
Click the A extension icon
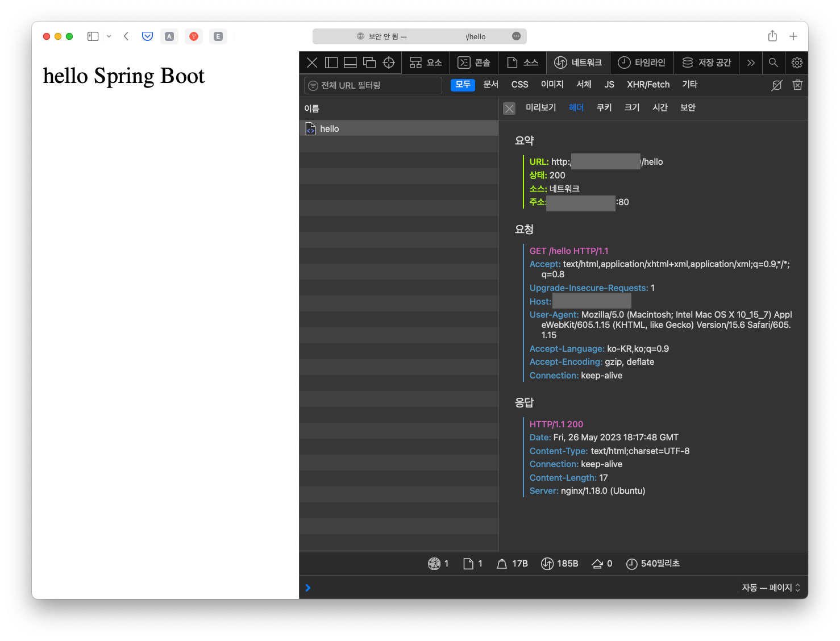point(169,36)
